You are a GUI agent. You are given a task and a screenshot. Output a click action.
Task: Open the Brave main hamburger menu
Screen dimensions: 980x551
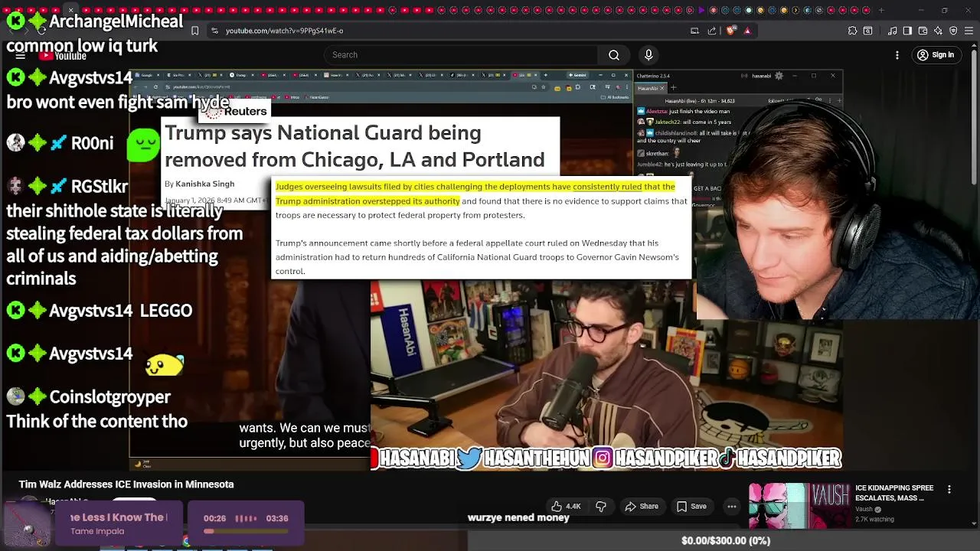coord(968,31)
